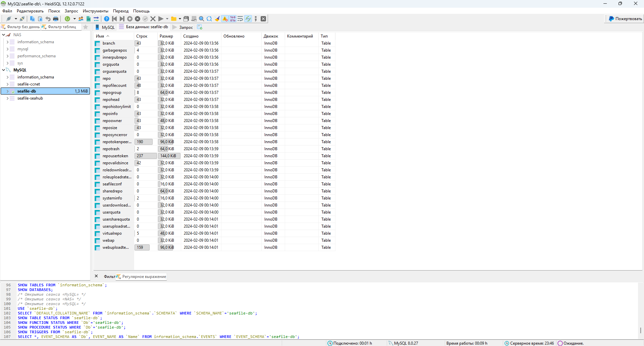
Task: Toggle the SQL warnings indicator icon
Action: coord(225,19)
